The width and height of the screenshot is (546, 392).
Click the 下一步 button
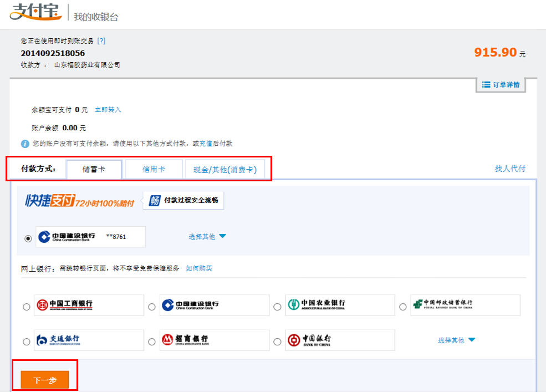click(45, 380)
